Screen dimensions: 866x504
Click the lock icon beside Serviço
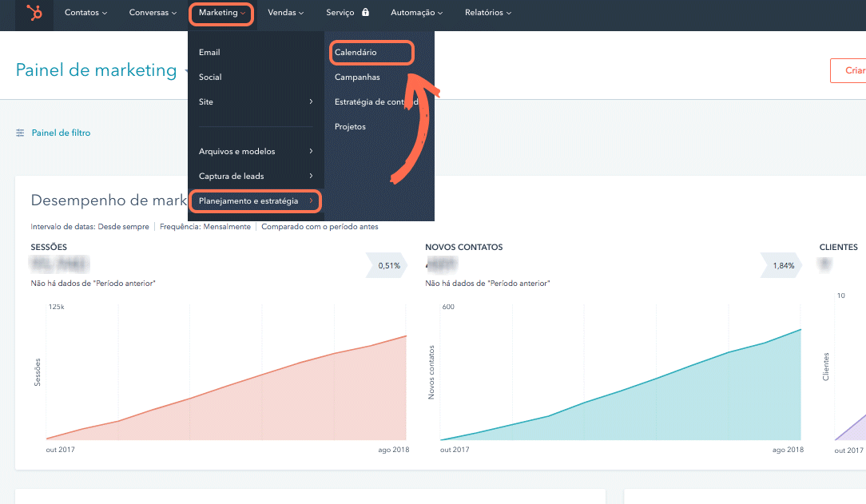pos(365,12)
